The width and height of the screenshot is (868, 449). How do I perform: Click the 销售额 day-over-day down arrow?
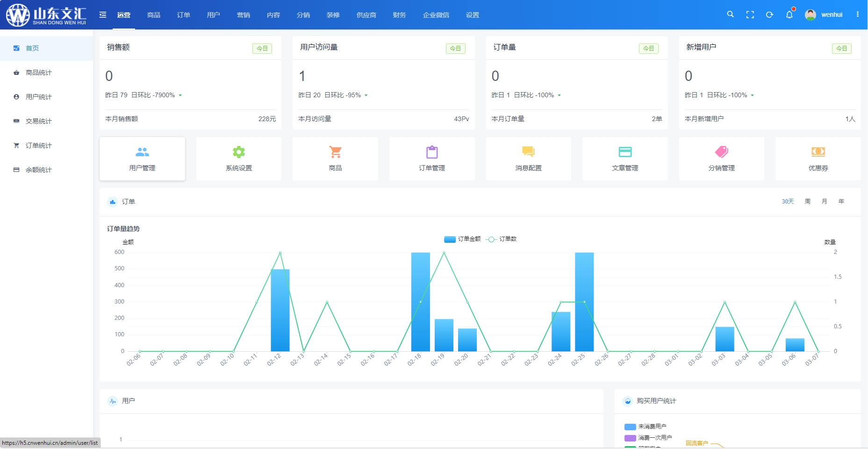tap(180, 95)
